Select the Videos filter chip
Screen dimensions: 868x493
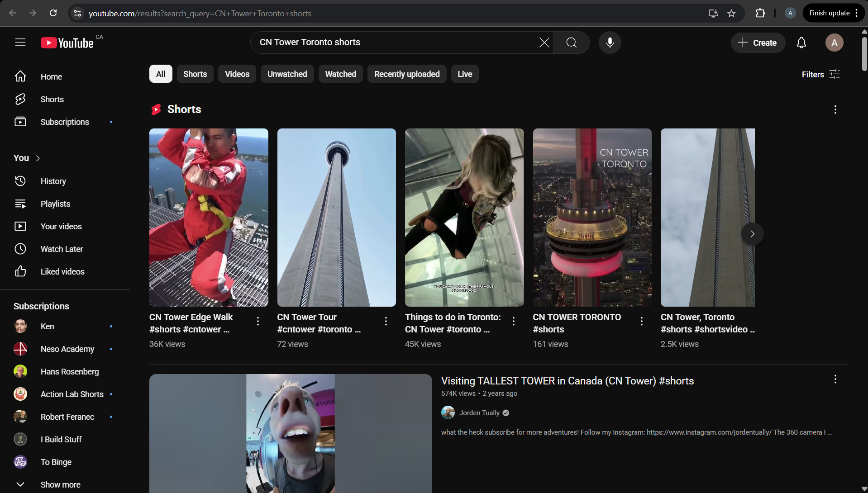pos(237,74)
